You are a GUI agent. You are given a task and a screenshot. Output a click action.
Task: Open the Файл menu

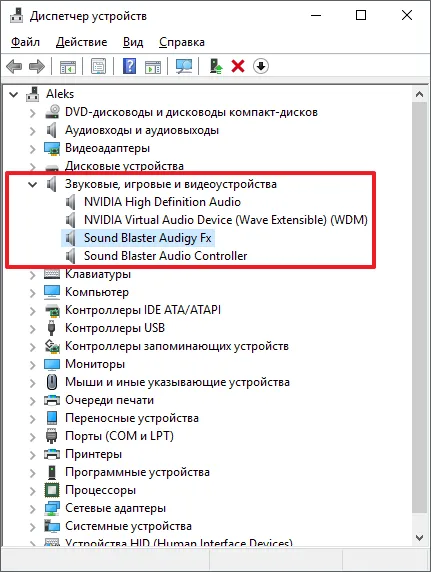tap(25, 42)
